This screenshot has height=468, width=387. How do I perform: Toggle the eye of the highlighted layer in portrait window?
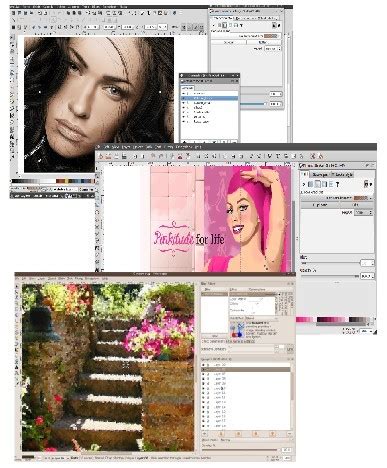[183, 98]
